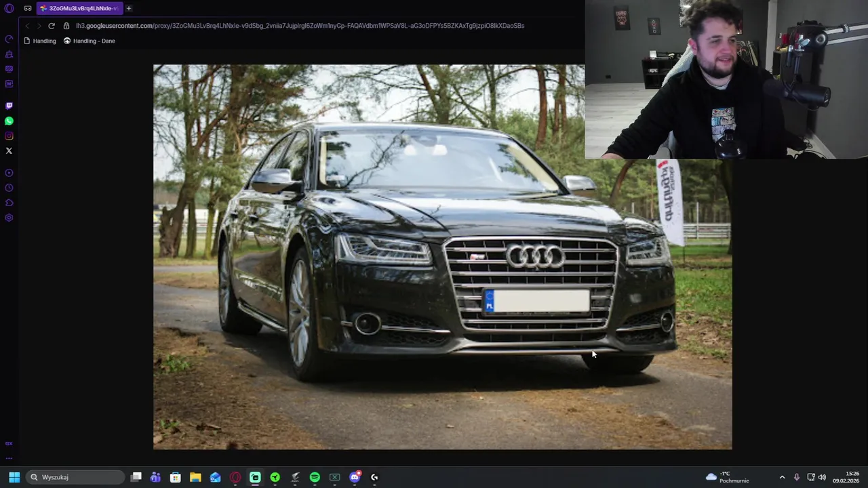Viewport: 868px width, 488px height.
Task: Open the weather widget showing Pochmurnie
Action: pyautogui.click(x=727, y=477)
